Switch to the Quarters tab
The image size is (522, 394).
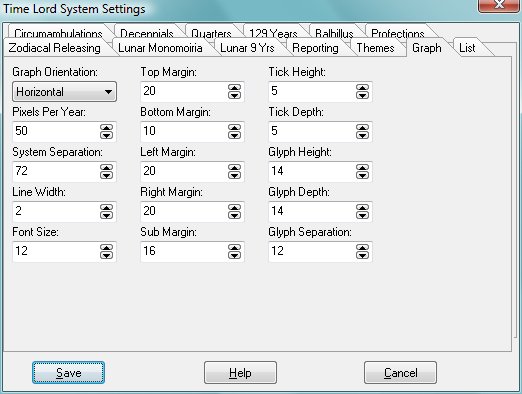pyautogui.click(x=211, y=32)
